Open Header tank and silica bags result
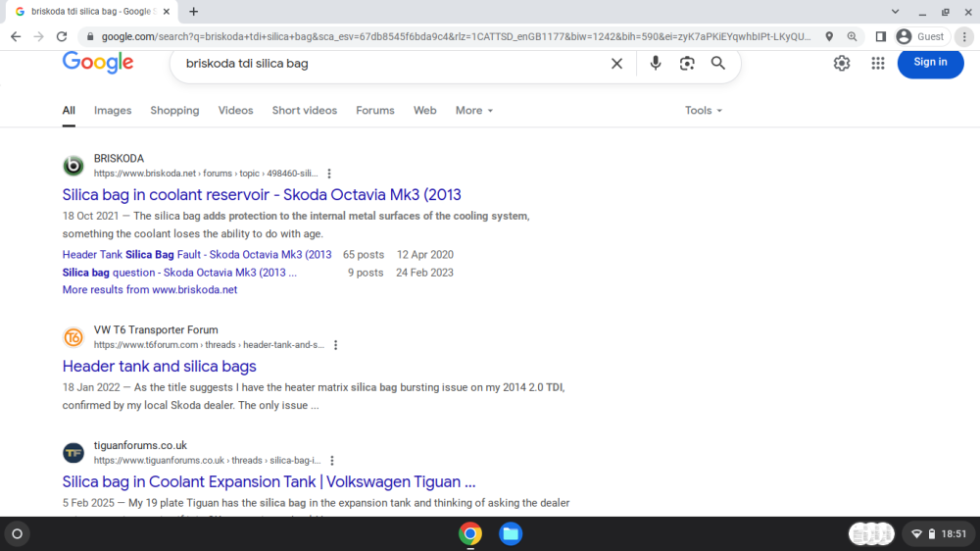This screenshot has height=551, width=980. (x=160, y=366)
